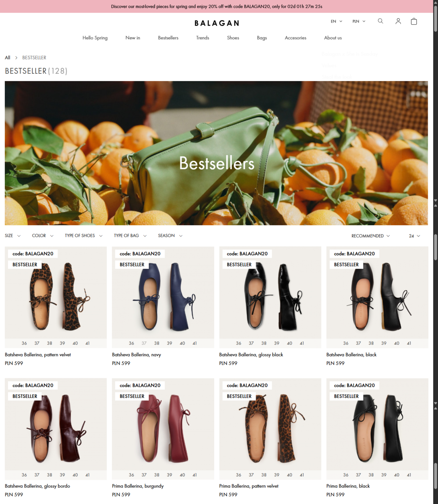Select size 37 for Batsheva glossy bordo

point(37,475)
